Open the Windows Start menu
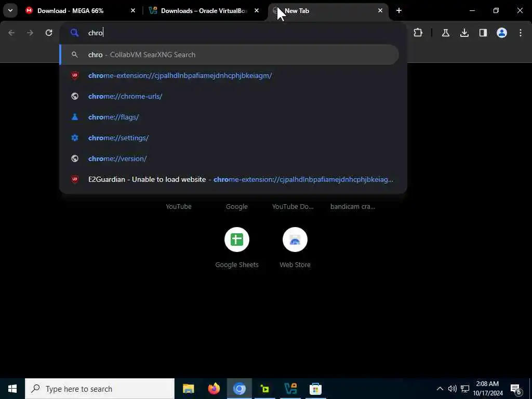This screenshot has width=532, height=399. (x=12, y=389)
